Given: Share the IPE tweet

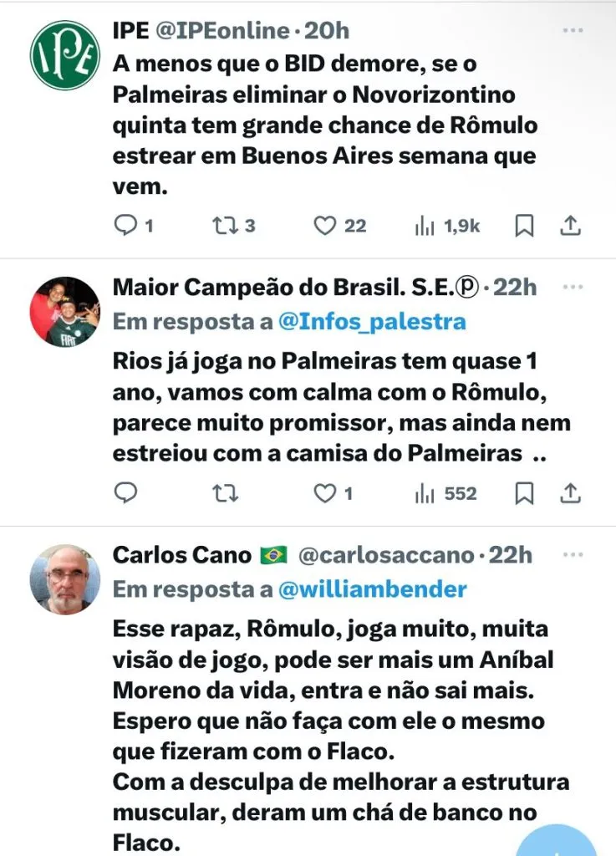Looking at the screenshot, I should click(x=570, y=225).
